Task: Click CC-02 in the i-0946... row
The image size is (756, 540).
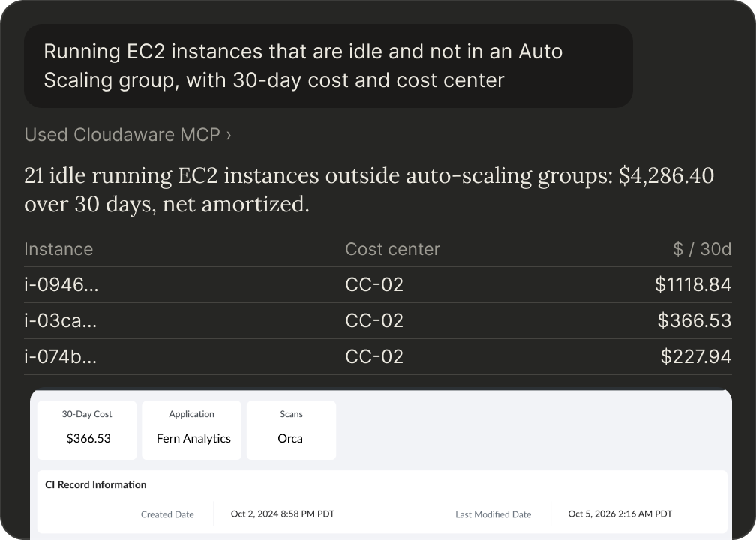Action: (374, 284)
